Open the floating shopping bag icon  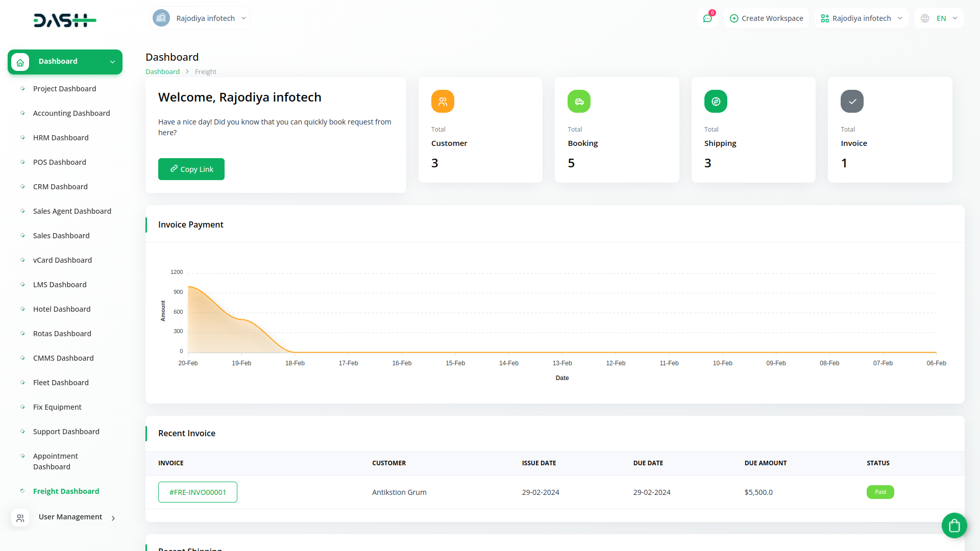pos(954,525)
